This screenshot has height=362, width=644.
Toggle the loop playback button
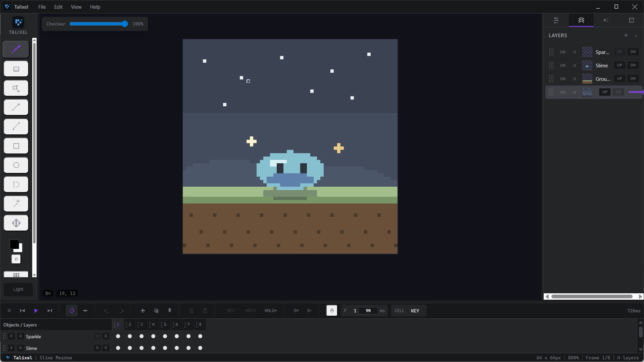coord(71,311)
